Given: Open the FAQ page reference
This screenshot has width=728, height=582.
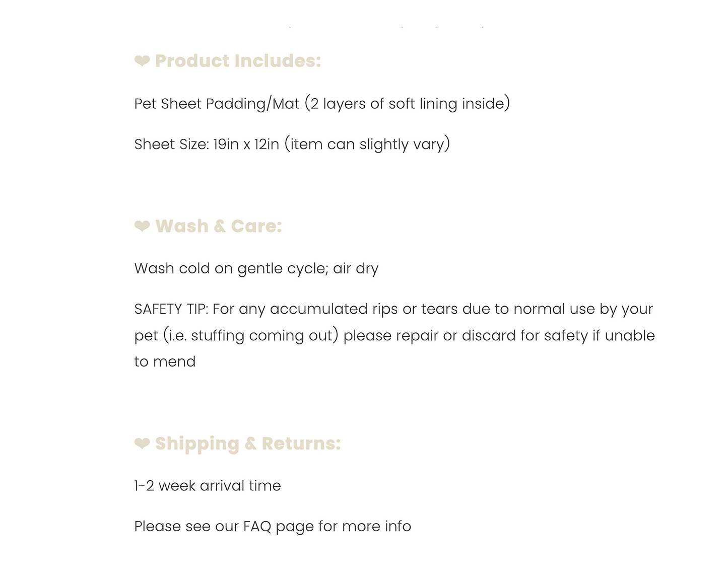Looking at the screenshot, I should pyautogui.click(x=257, y=527).
